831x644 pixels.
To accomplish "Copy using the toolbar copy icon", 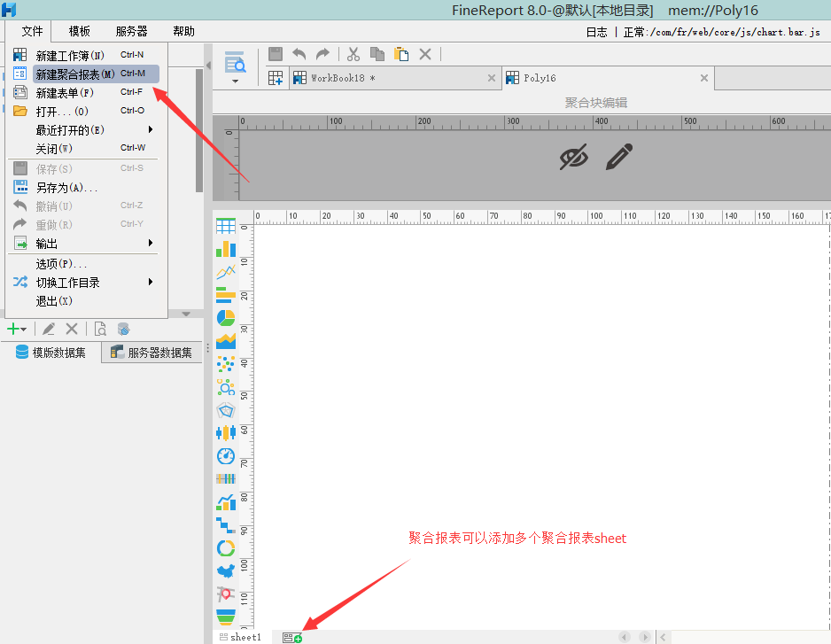I will 377,54.
